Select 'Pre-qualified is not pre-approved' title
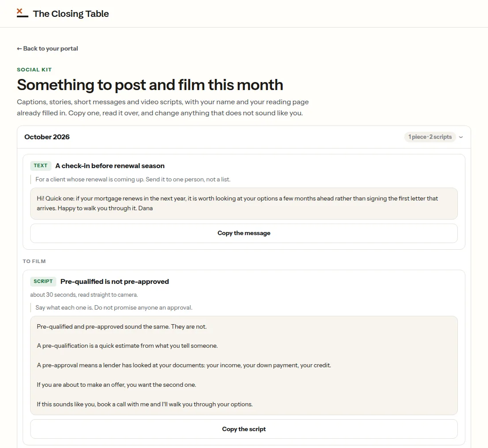Image resolution: width=488 pixels, height=448 pixels. [x=114, y=282]
